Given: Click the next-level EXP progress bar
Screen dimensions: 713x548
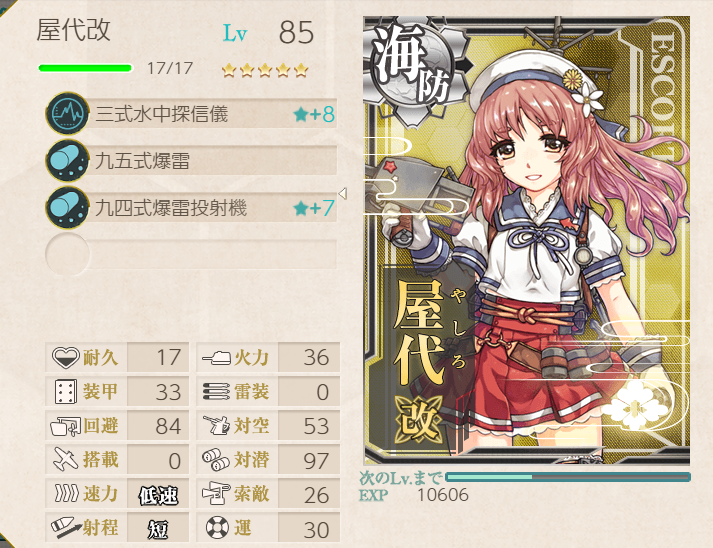Looking at the screenshot, I should (x=568, y=477).
